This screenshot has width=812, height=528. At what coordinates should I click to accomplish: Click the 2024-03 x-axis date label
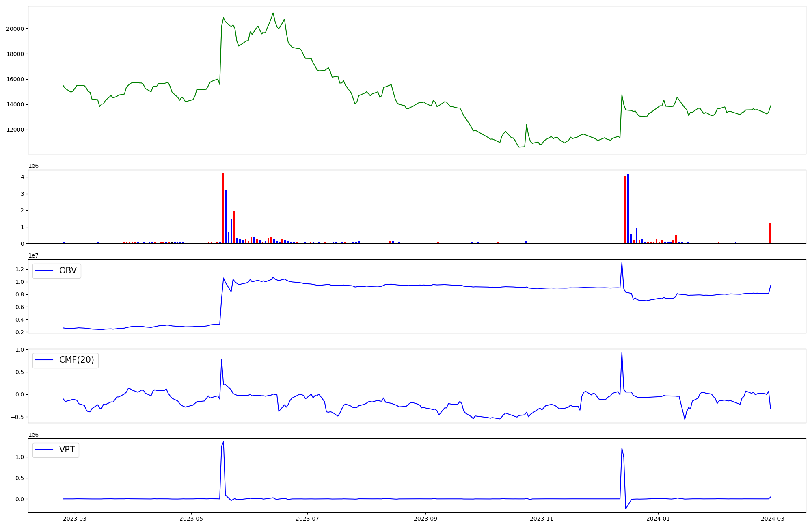[773, 519]
